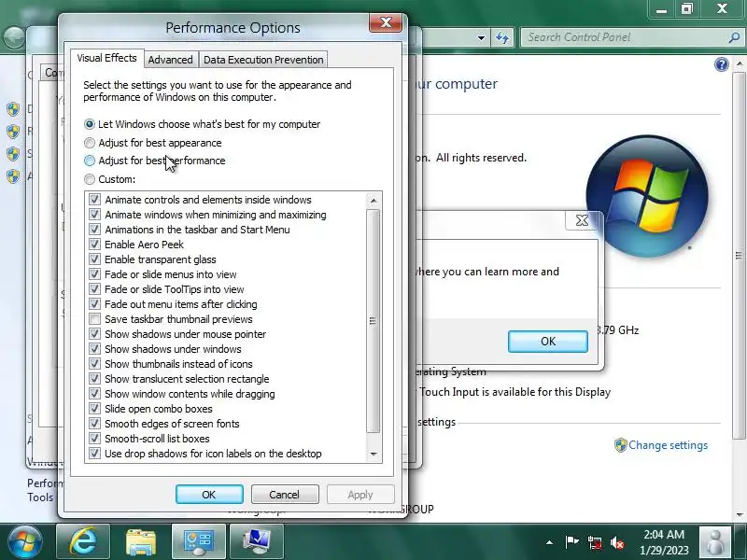
Task: Close the Performance Options dialog
Action: click(386, 22)
